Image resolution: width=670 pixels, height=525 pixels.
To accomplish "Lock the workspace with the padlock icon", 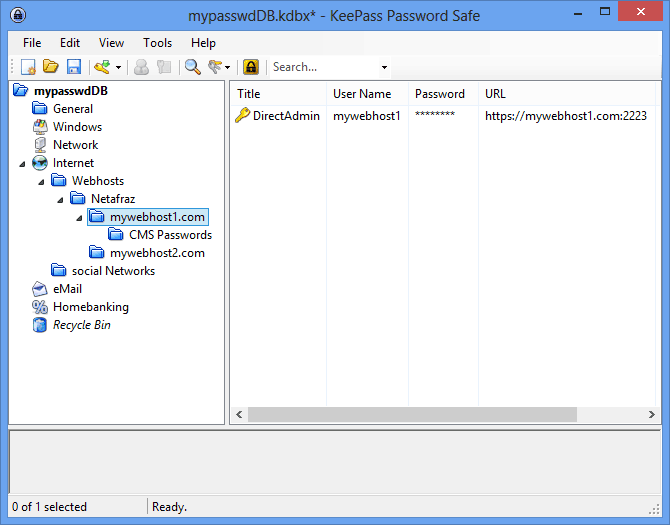I will click(x=251, y=67).
